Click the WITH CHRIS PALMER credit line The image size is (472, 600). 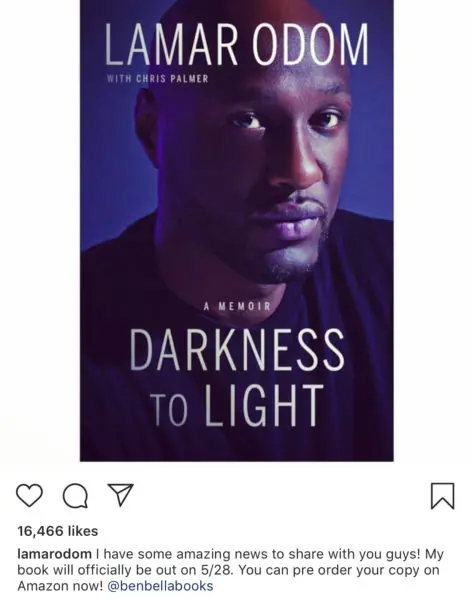(x=157, y=79)
